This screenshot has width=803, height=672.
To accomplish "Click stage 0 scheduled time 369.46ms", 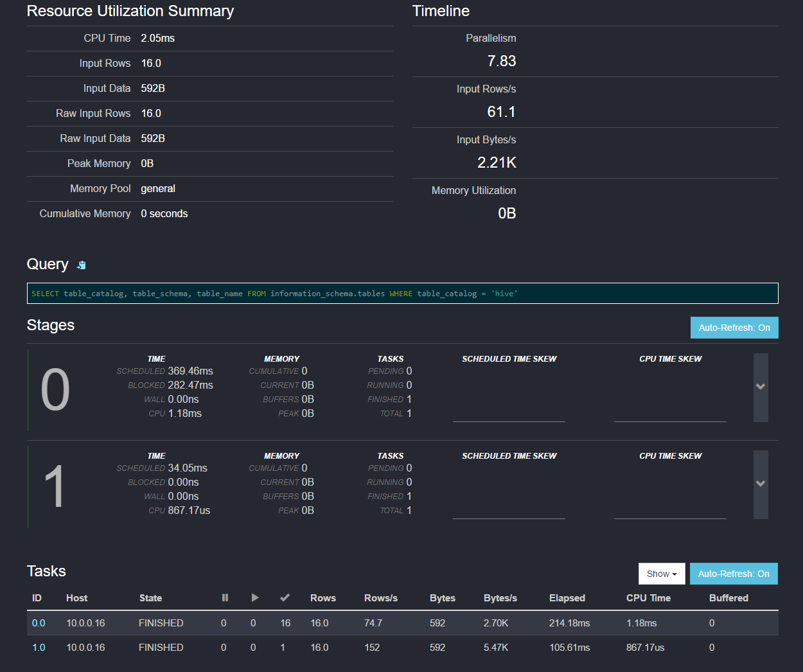I will click(191, 371).
